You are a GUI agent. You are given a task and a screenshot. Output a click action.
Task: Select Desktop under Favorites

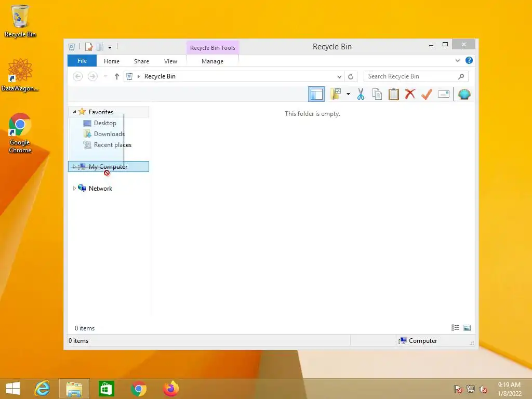[105, 123]
